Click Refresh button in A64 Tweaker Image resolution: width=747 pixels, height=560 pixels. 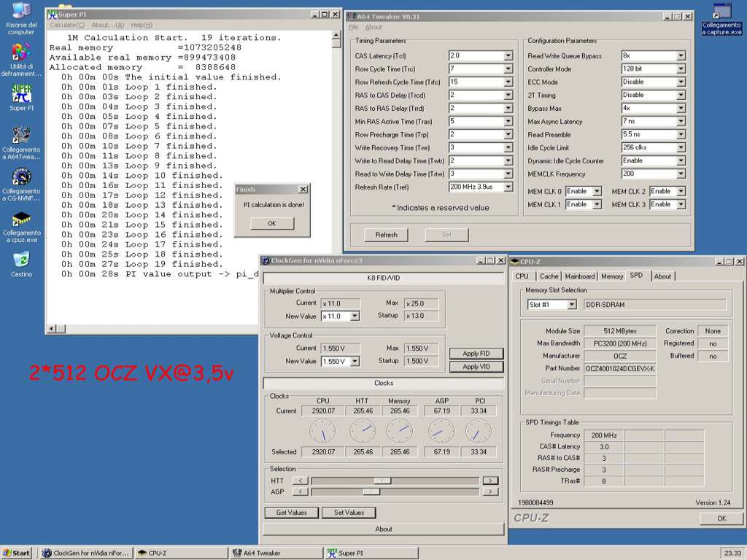pyautogui.click(x=387, y=235)
